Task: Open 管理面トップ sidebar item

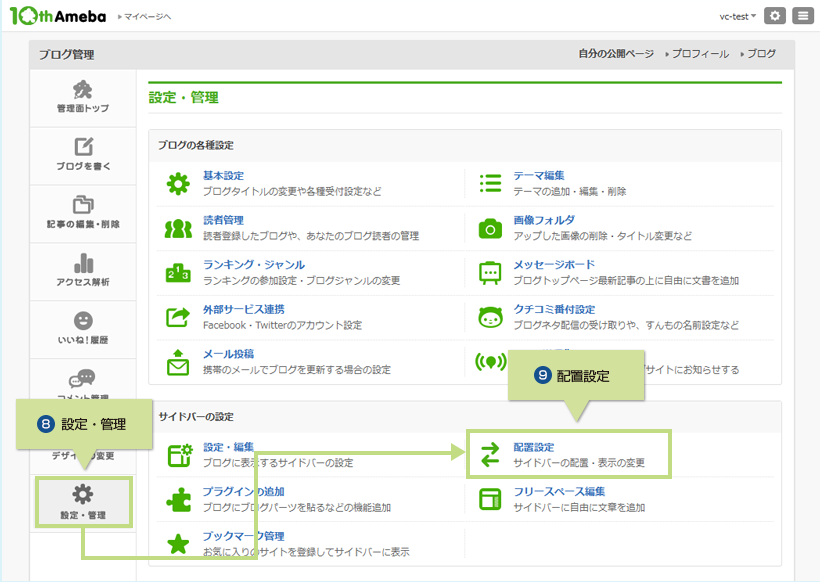Action: click(x=83, y=98)
